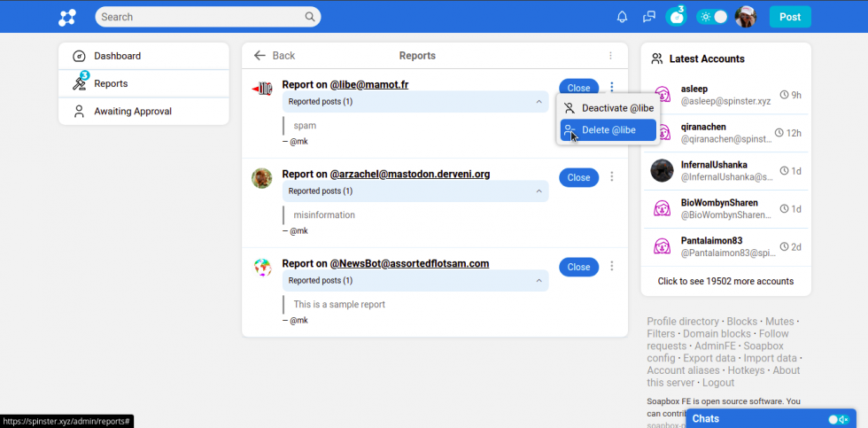The width and height of the screenshot is (868, 428).
Task: Collapse reported posts for arzachel report
Action: (x=539, y=191)
